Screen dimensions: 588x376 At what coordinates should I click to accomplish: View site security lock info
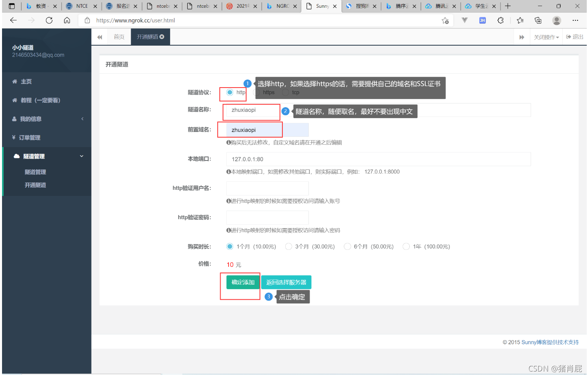coord(87,20)
